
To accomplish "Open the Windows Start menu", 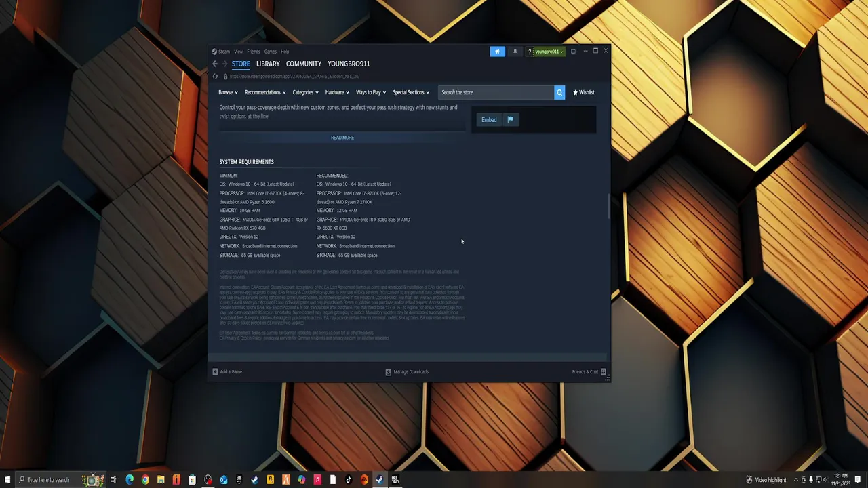I will pyautogui.click(x=7, y=480).
